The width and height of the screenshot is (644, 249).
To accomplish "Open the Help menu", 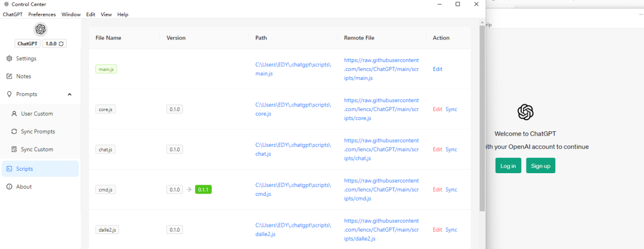I will (x=123, y=14).
